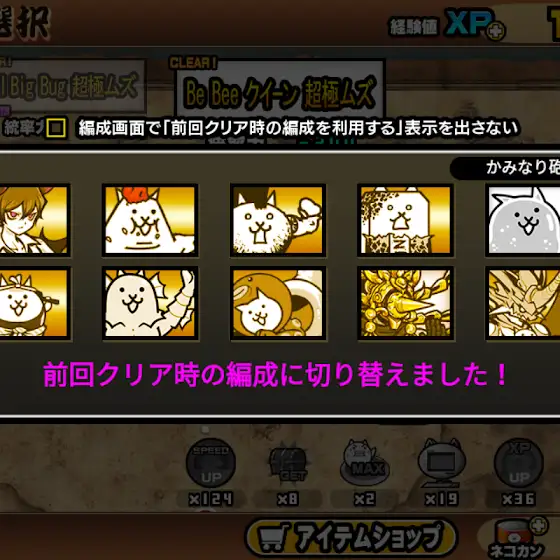The image size is (560, 560).
Task: Select the Be Bee クイーン 超極ムズ stage
Action: click(x=280, y=89)
